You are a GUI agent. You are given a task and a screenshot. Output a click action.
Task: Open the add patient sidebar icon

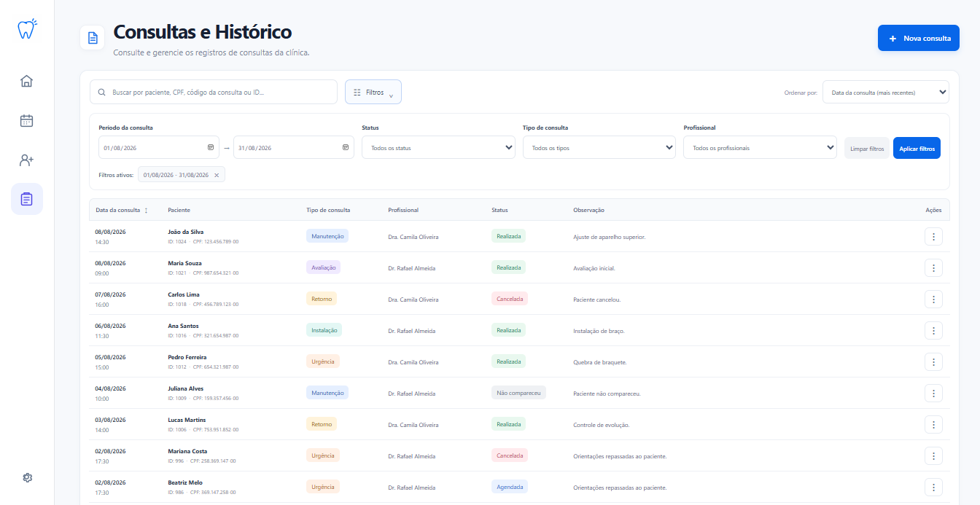point(27,160)
